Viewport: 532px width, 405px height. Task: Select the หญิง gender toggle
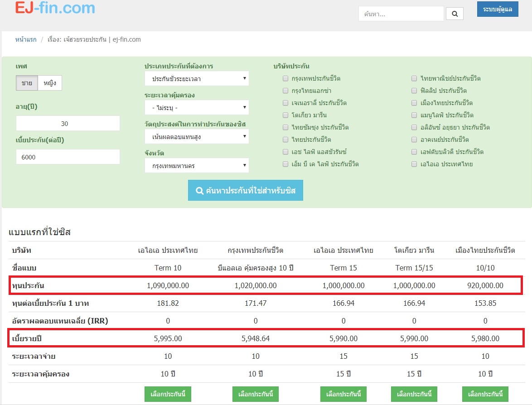[50, 83]
